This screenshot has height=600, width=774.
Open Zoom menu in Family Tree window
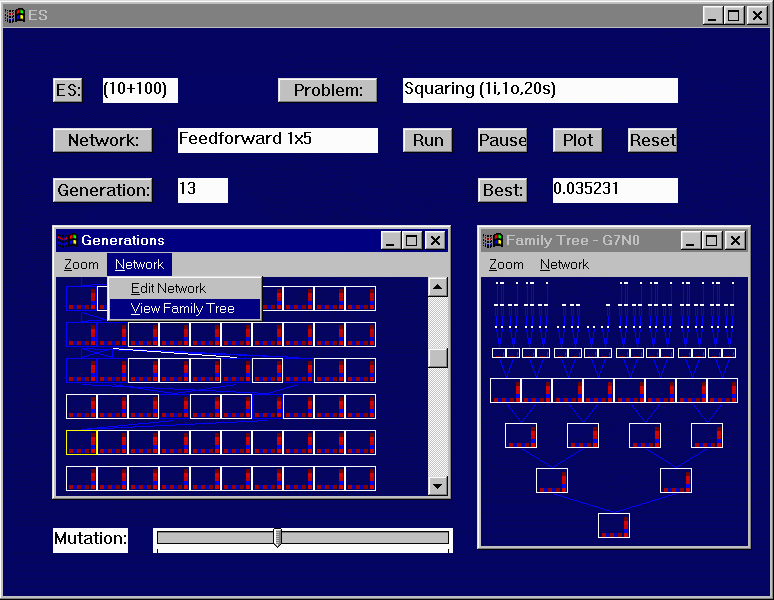pos(506,264)
